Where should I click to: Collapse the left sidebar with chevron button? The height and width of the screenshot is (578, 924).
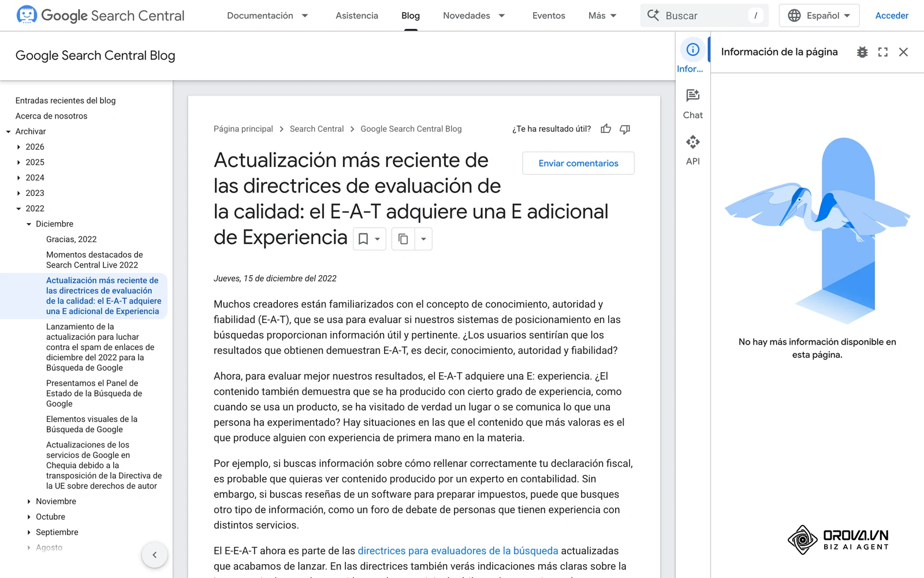click(154, 555)
